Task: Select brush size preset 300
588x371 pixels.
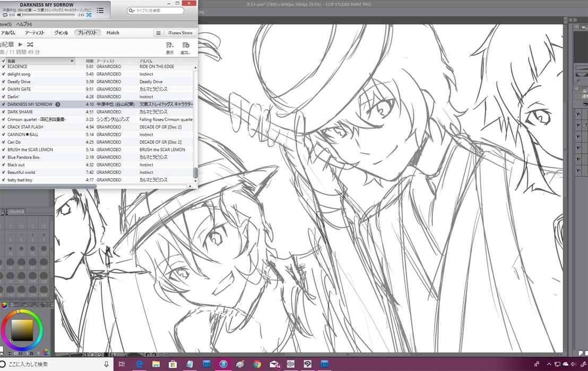Action: [x=44, y=290]
